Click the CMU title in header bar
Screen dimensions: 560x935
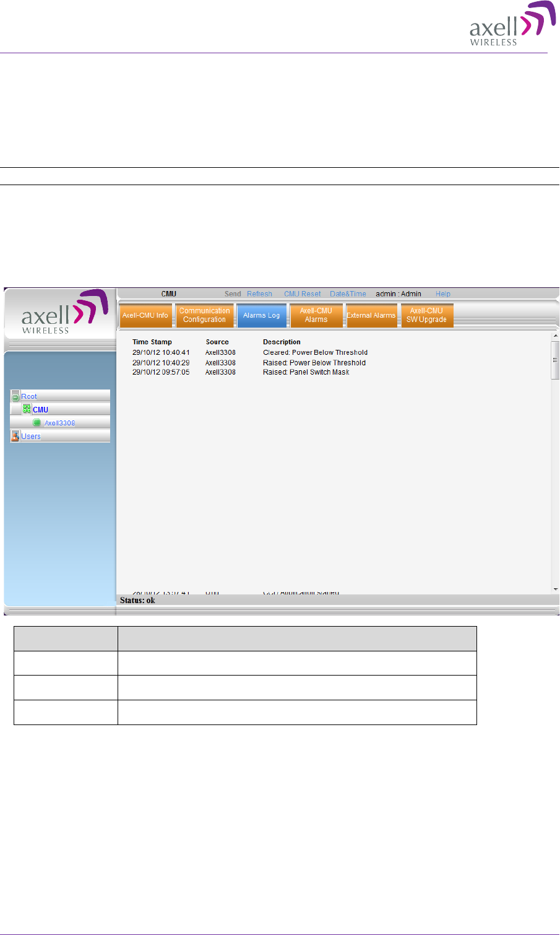169,294
